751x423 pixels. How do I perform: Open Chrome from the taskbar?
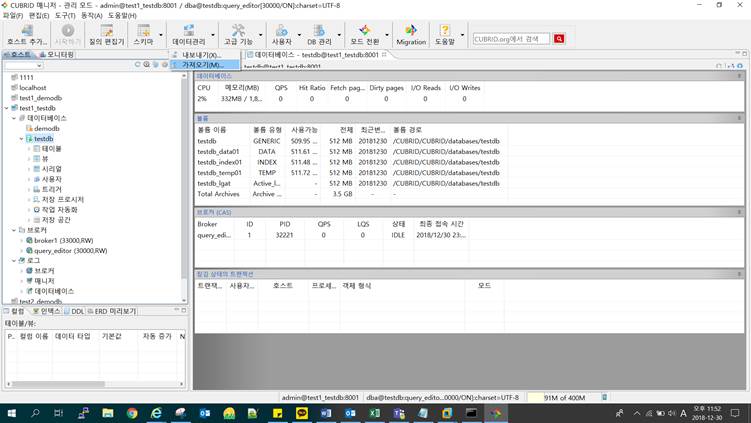click(132, 413)
